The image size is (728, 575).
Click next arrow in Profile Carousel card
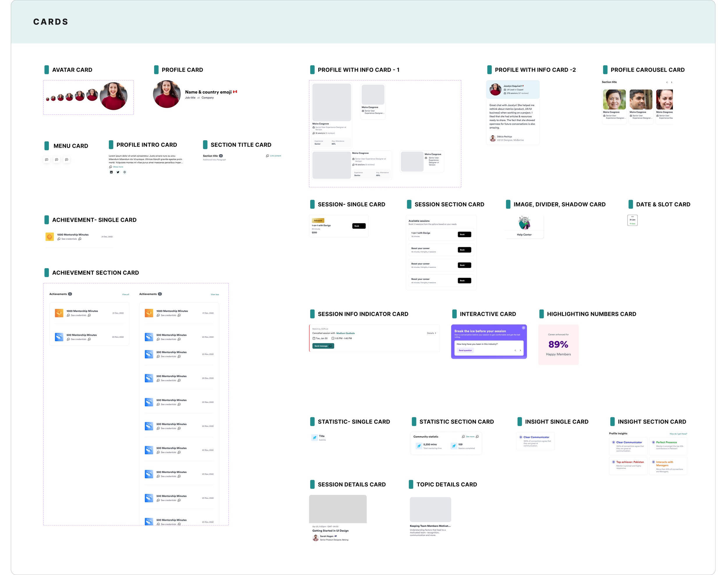click(672, 82)
